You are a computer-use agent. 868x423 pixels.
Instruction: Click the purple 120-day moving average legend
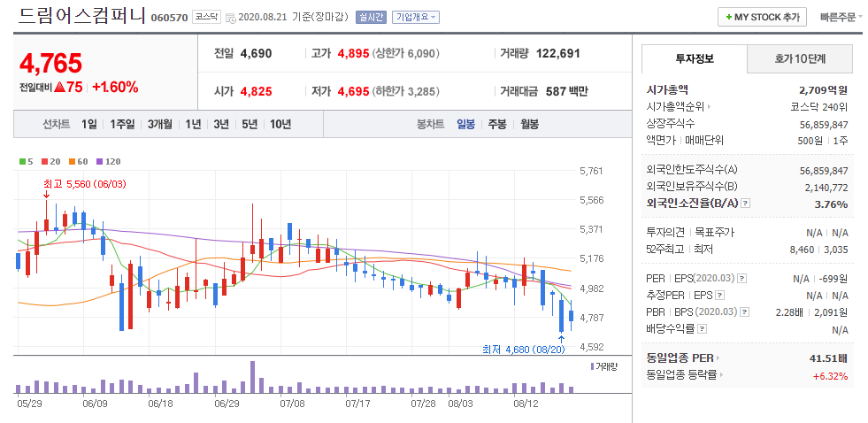109,162
